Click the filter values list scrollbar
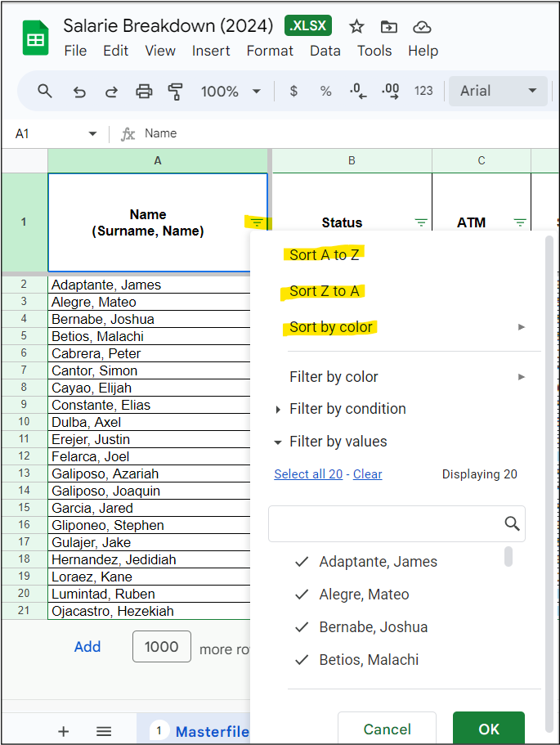Viewport: 560px width, 745px height. [508, 556]
